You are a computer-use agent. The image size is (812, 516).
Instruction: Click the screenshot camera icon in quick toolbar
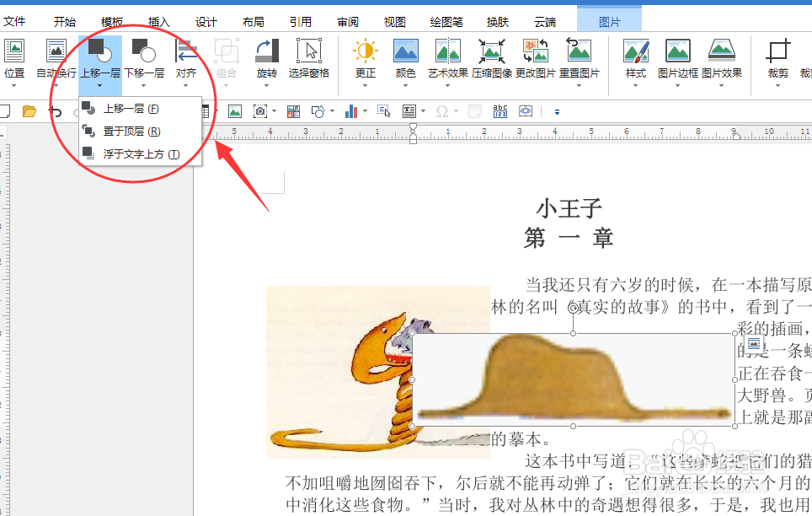(260, 111)
